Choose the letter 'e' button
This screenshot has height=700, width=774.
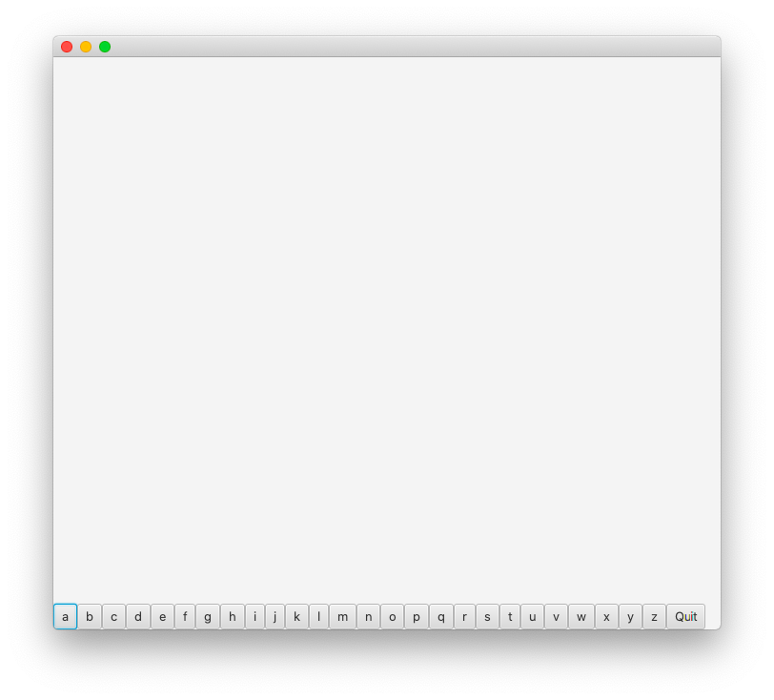pos(162,616)
